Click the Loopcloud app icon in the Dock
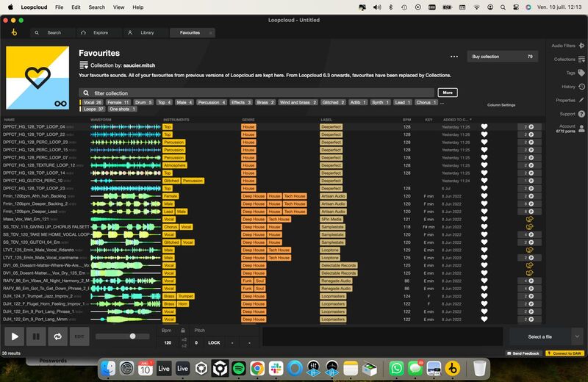 click(x=453, y=369)
